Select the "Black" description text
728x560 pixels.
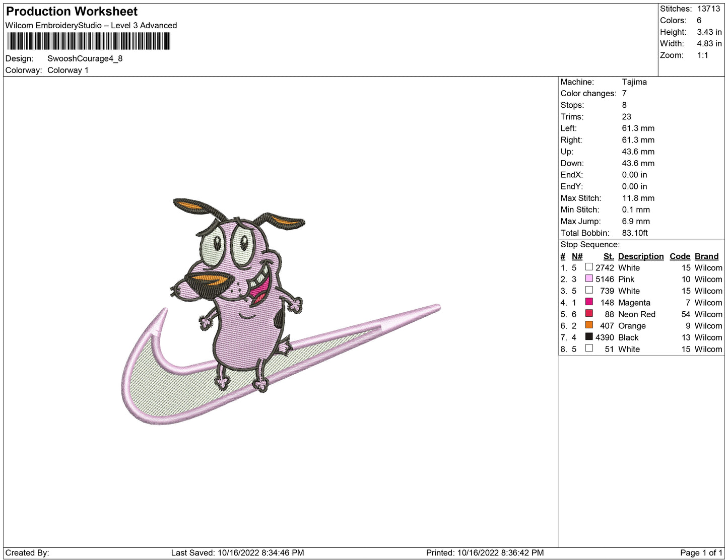pyautogui.click(x=628, y=337)
